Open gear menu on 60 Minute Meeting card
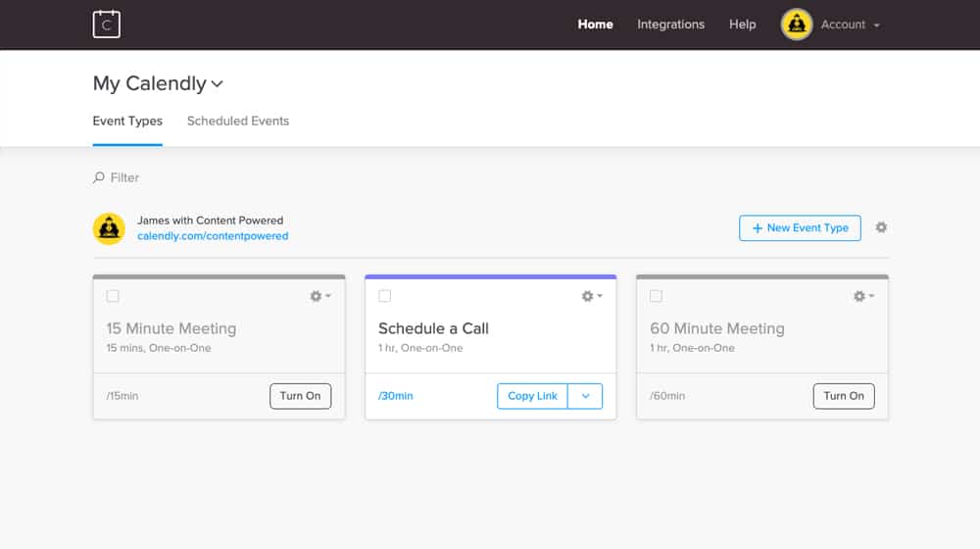980x549 pixels. pos(863,296)
